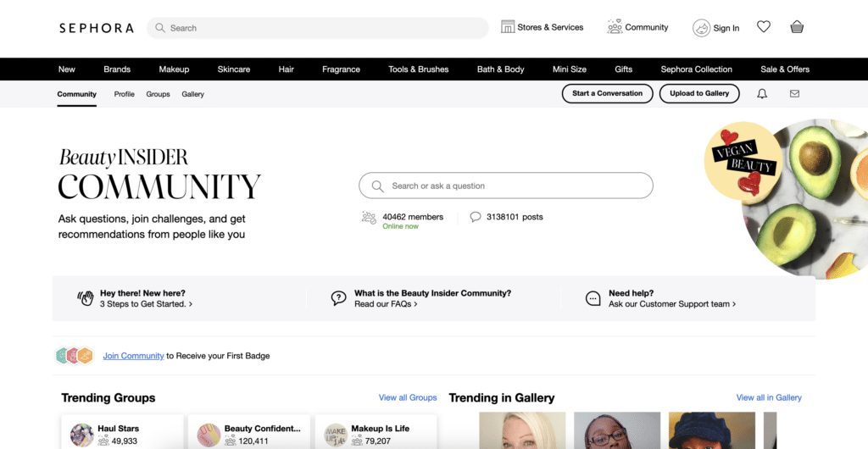The width and height of the screenshot is (868, 449).
Task: Open the Fragrance menu
Action: coord(341,69)
